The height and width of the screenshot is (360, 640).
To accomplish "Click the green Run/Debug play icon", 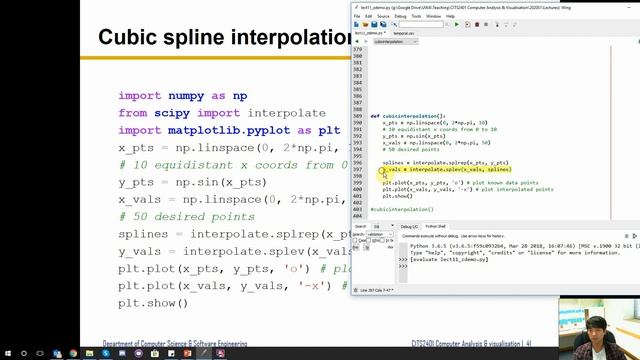I will (x=457, y=24).
